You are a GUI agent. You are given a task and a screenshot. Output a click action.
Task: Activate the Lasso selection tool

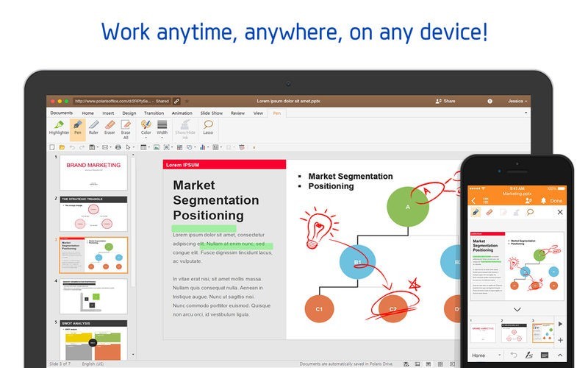click(x=208, y=127)
